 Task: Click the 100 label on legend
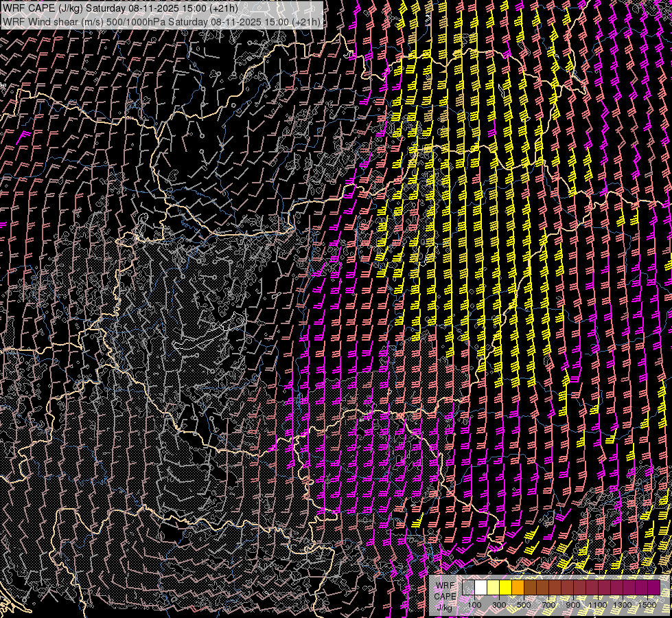point(474,604)
